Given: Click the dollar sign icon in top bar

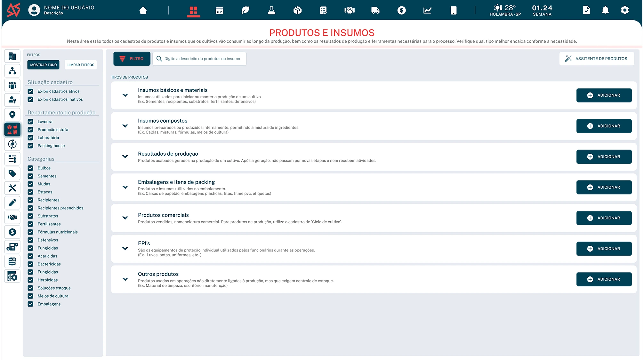Looking at the screenshot, I should click(x=401, y=11).
